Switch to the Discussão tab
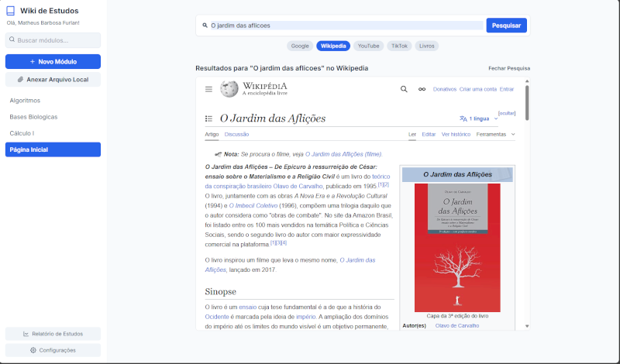 236,134
